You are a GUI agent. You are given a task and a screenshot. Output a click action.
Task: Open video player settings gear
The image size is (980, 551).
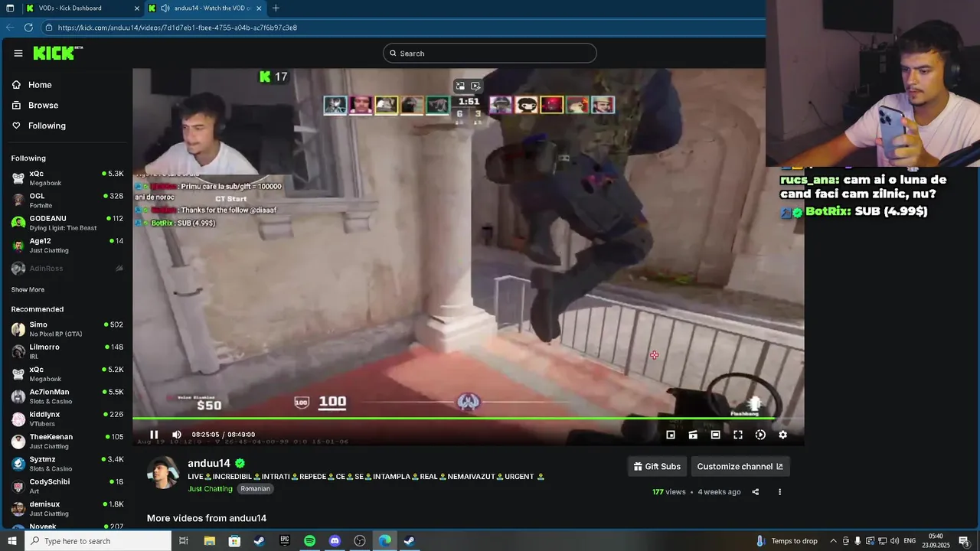782,435
